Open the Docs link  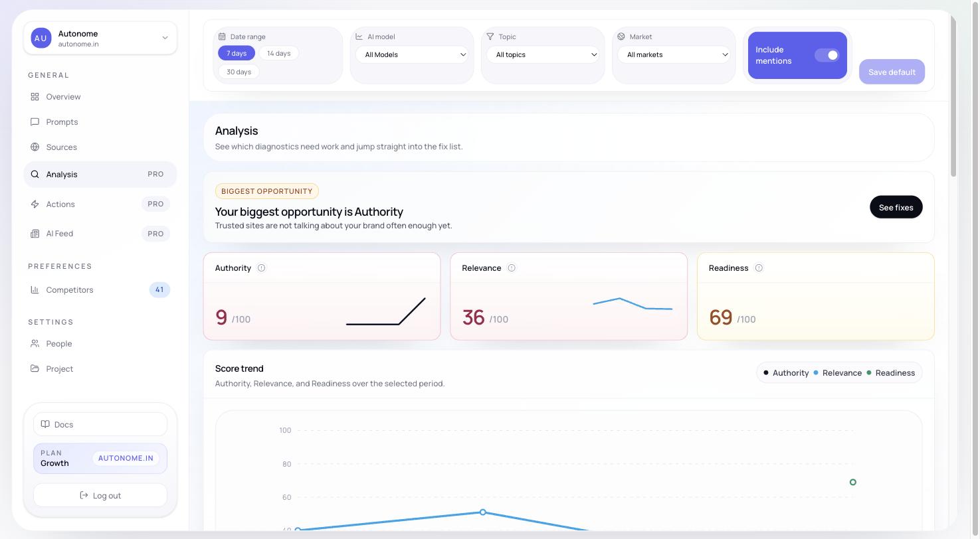tap(100, 424)
